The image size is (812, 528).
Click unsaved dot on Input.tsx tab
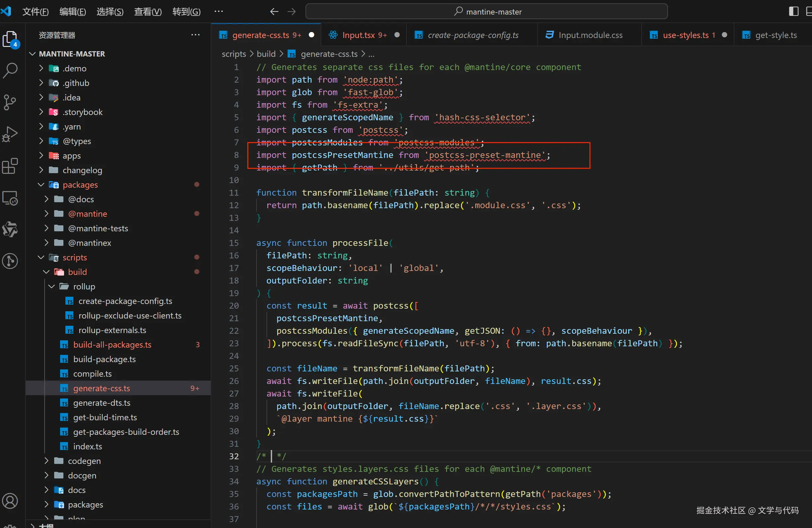[x=397, y=35]
